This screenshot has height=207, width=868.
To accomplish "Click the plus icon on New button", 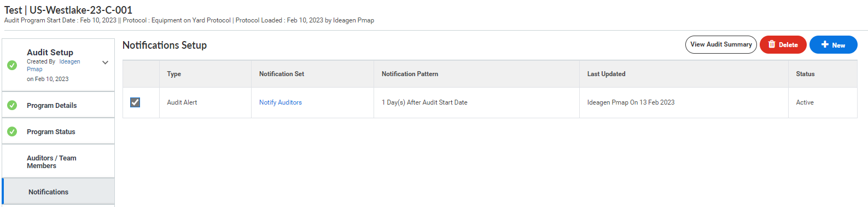I will click(825, 44).
